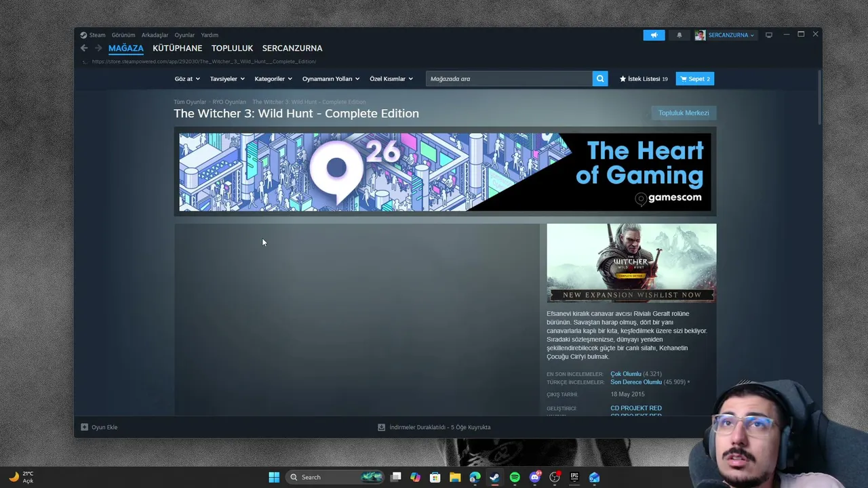Click The Witcher 3 breadcrumb link
Image resolution: width=868 pixels, height=488 pixels.
point(309,102)
